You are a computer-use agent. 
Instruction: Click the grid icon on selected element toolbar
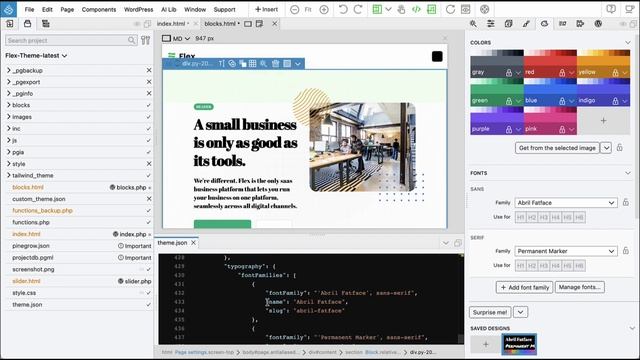pyautogui.click(x=253, y=64)
